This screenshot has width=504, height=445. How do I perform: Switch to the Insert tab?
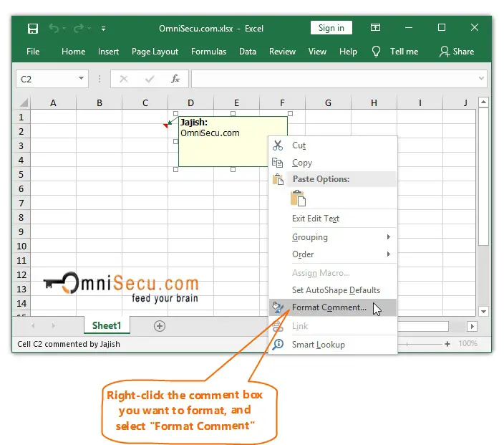tap(108, 52)
